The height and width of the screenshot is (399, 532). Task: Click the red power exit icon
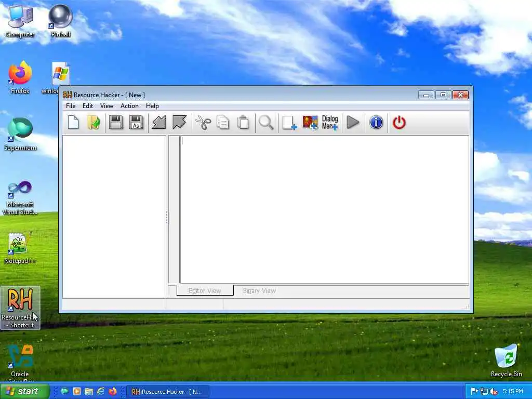pyautogui.click(x=399, y=123)
